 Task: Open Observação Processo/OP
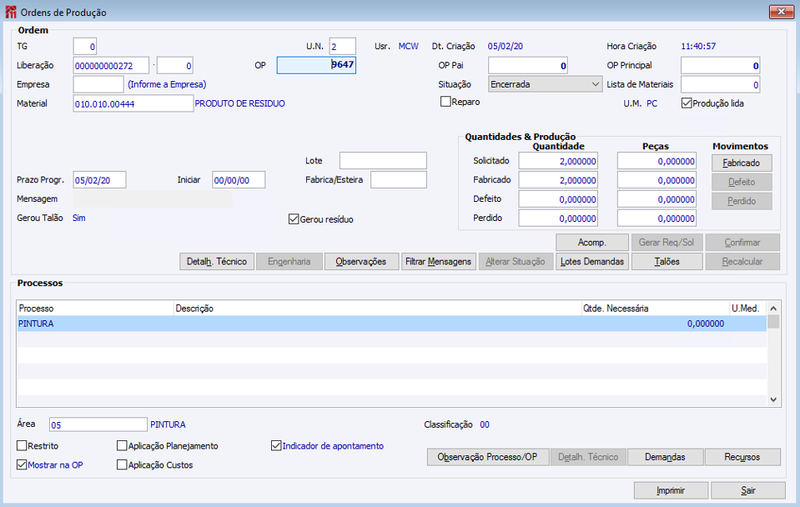coord(487,457)
